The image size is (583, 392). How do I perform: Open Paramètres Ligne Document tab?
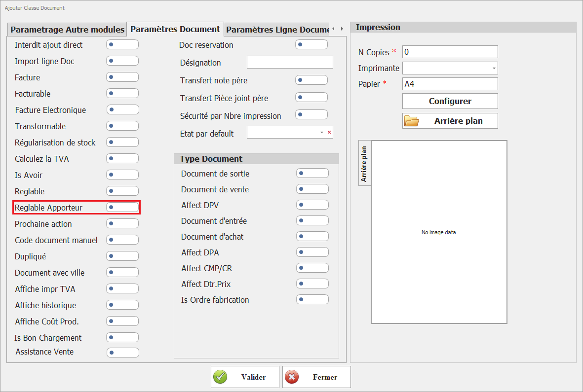click(x=277, y=30)
